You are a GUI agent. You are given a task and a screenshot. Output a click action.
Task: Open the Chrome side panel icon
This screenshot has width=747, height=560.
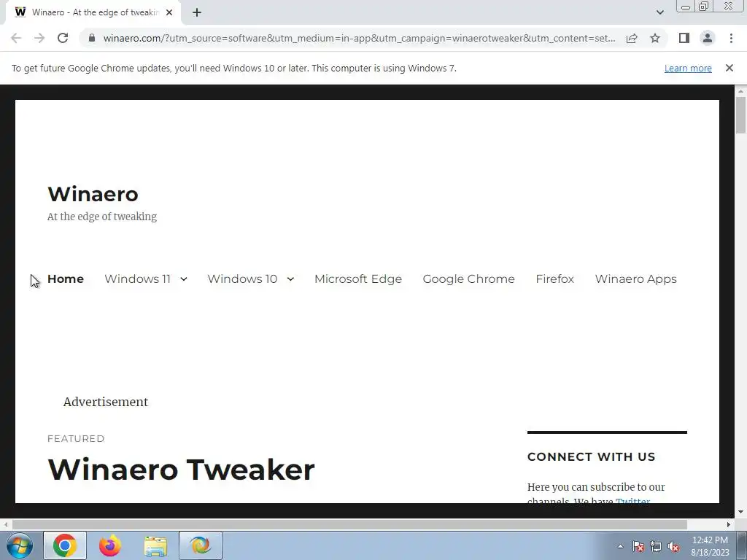point(684,38)
